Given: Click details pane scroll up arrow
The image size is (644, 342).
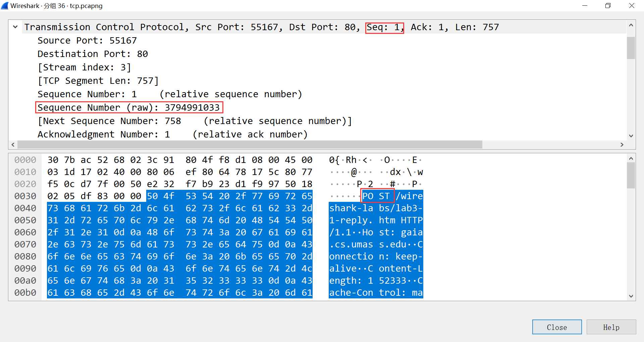Looking at the screenshot, I should 631,25.
